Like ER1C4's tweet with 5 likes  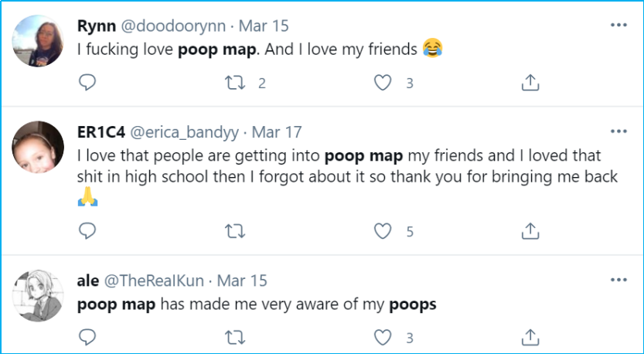coord(383,230)
